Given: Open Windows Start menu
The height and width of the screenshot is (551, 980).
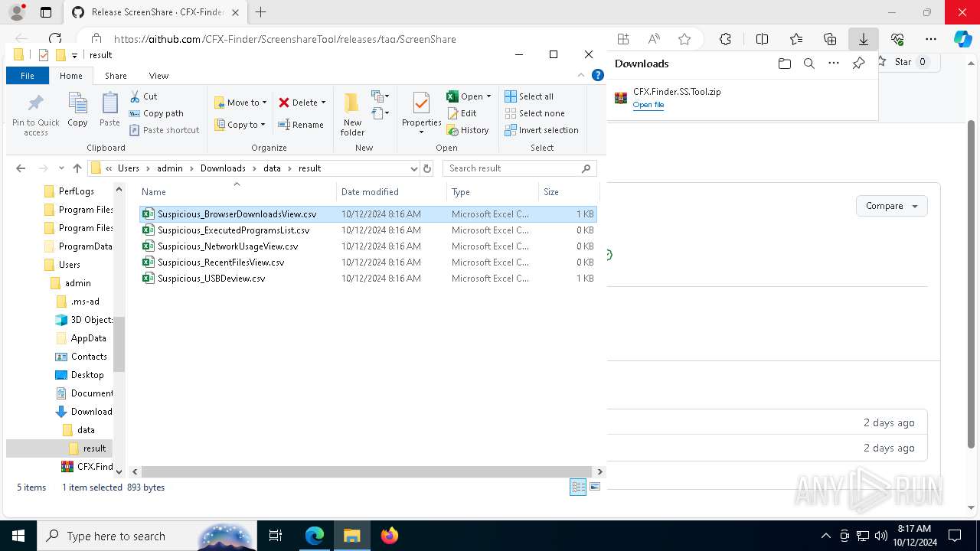Looking at the screenshot, I should 18,536.
